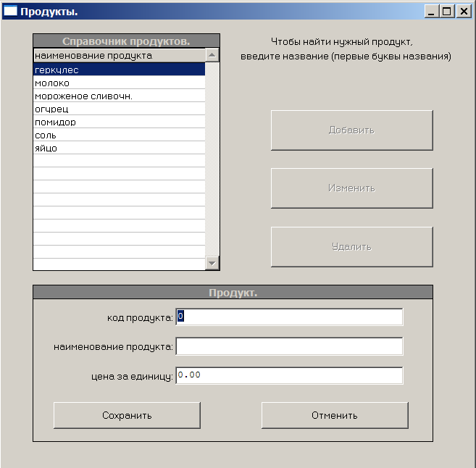476x468 pixels.
Task: Select the мороженое сливочн. row
Action: tap(120, 96)
